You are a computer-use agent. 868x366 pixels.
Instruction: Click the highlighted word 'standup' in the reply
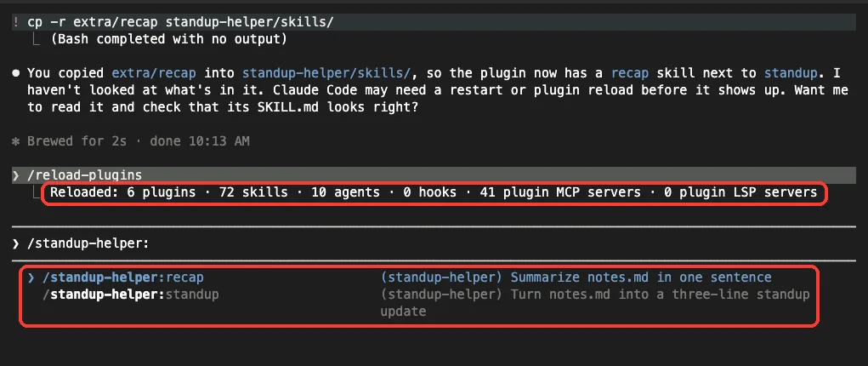(x=791, y=73)
